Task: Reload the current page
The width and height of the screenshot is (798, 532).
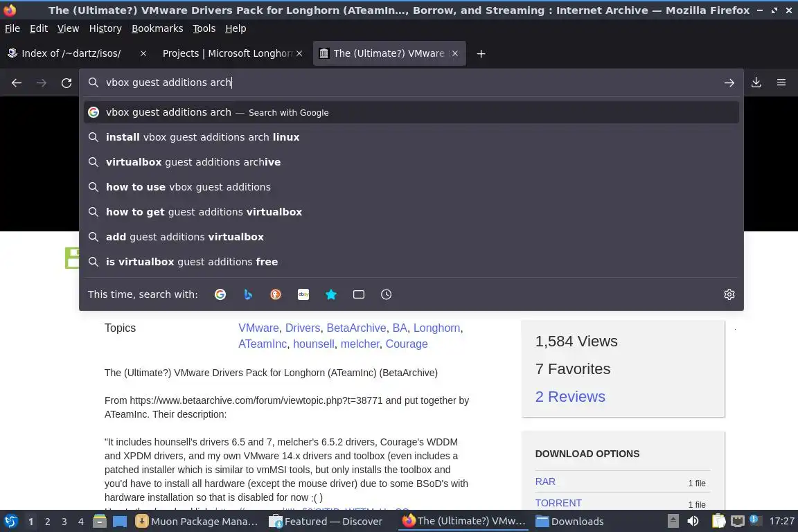Action: [x=66, y=82]
